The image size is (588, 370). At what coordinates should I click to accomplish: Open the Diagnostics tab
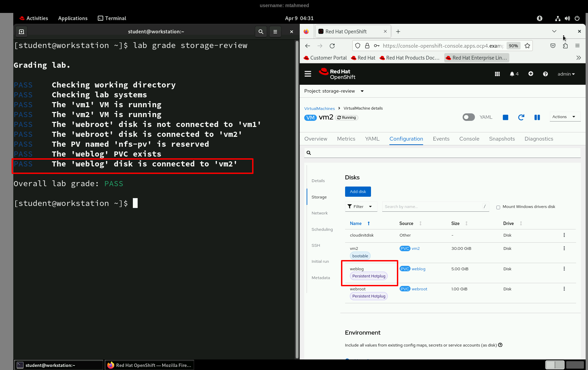(x=539, y=139)
